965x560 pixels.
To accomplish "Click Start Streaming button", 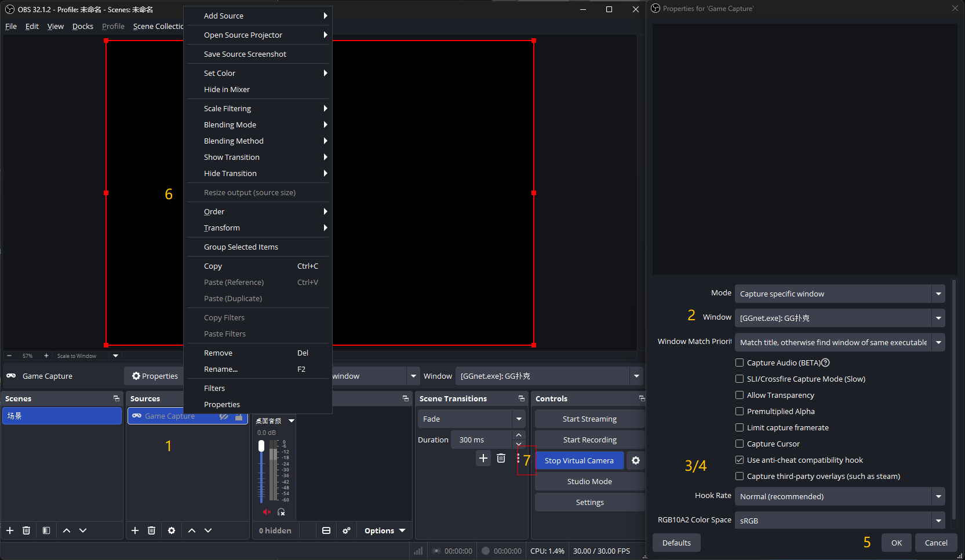I will 589,419.
